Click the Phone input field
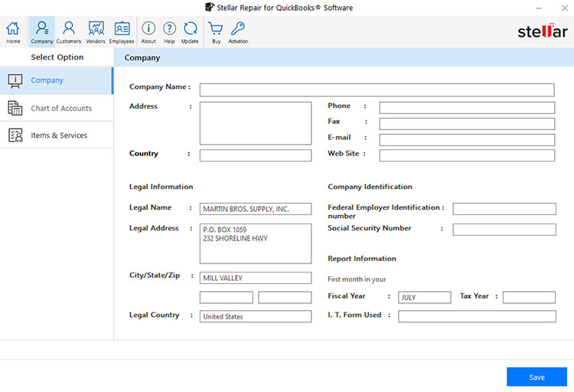The image size is (574, 392). 467,108
